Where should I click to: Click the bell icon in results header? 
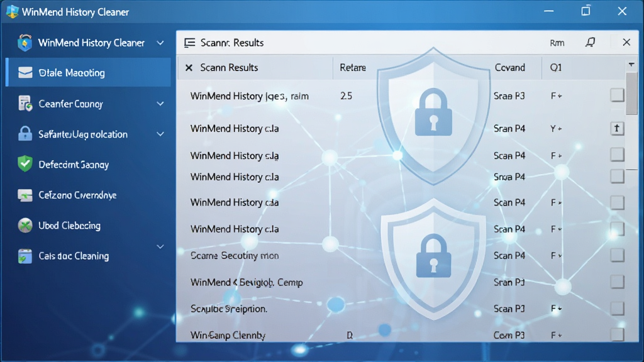point(590,42)
